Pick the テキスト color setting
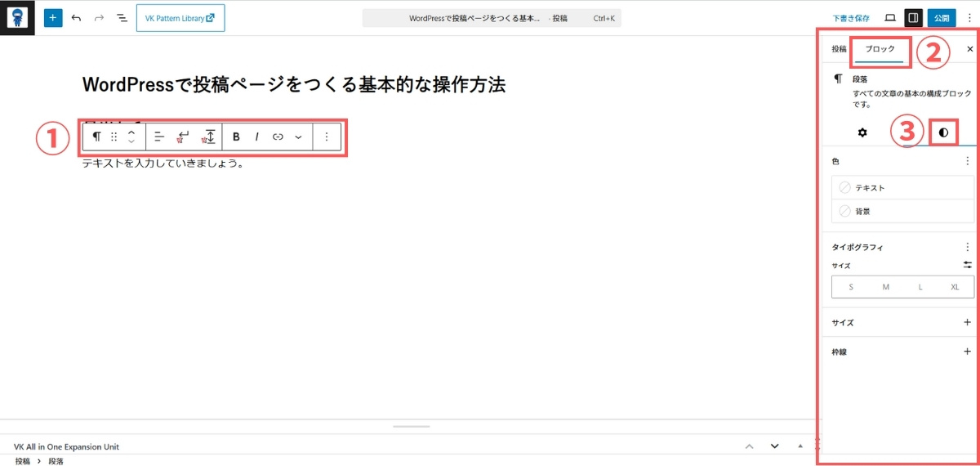This screenshot has width=980, height=466. point(902,188)
